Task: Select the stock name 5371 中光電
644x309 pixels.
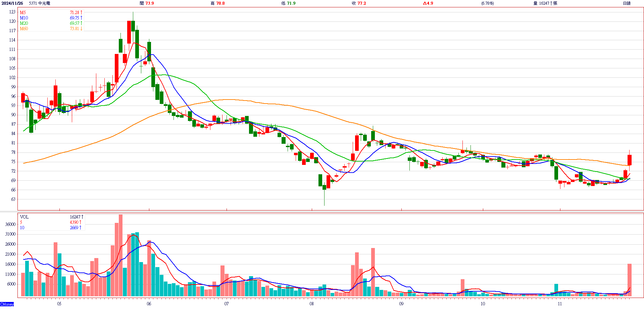Action: coord(40,3)
